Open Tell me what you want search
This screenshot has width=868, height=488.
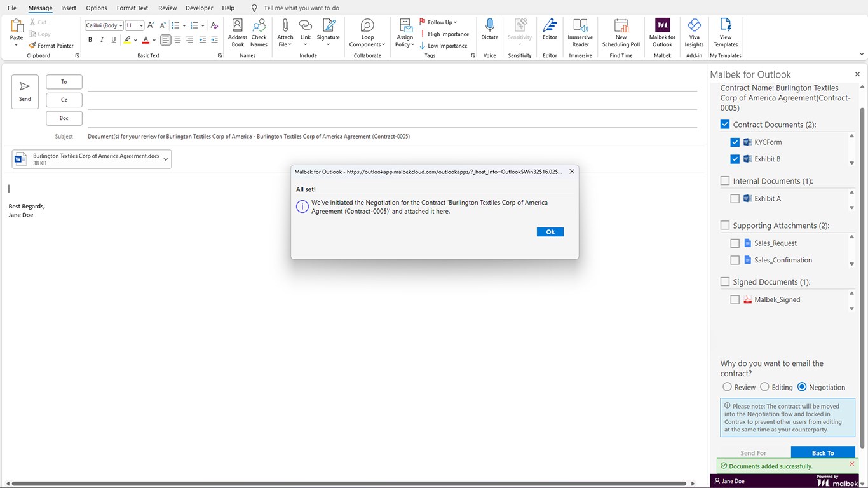coord(296,8)
